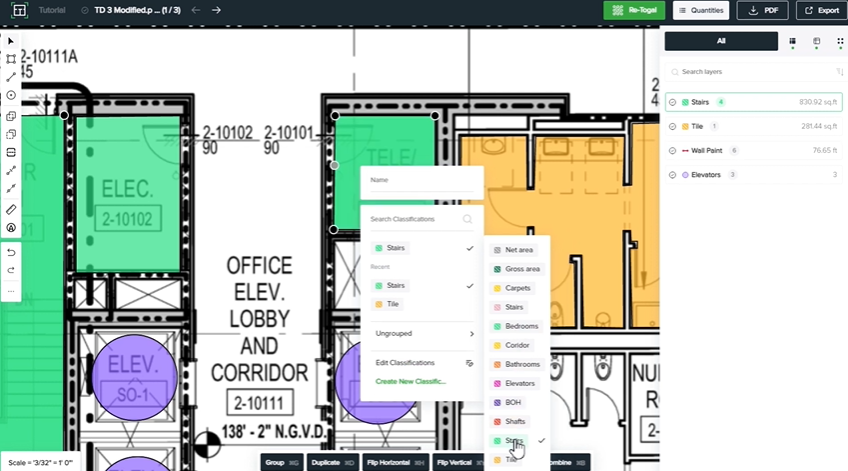Image resolution: width=848 pixels, height=471 pixels.
Task: Toggle visibility of Wall Paint layer
Action: point(672,151)
